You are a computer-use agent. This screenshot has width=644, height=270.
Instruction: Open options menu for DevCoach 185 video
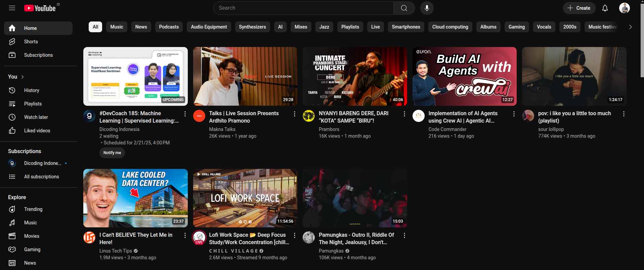[185, 114]
